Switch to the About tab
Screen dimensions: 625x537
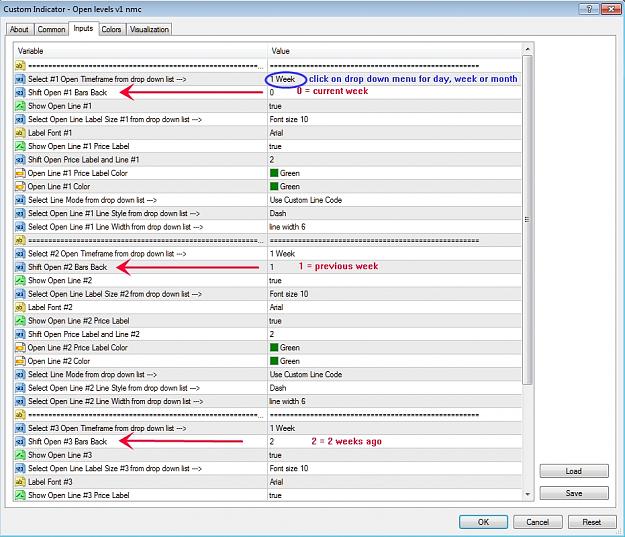(19, 30)
